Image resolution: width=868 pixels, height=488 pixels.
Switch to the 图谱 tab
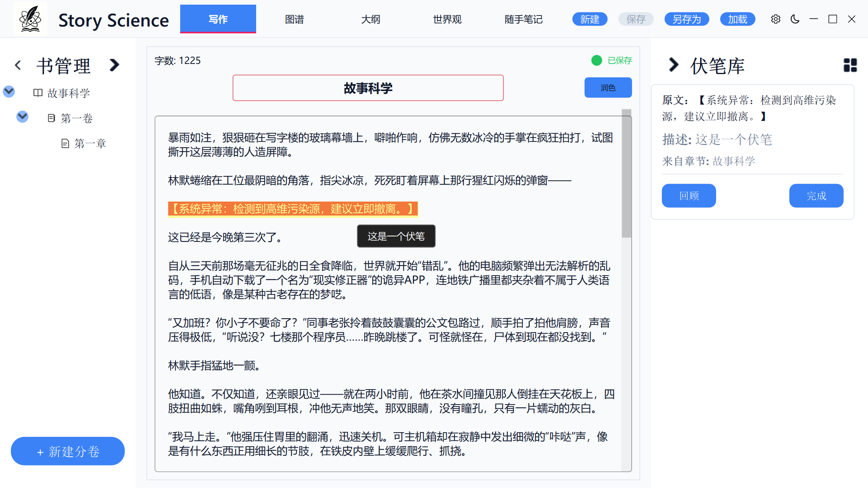tap(294, 19)
